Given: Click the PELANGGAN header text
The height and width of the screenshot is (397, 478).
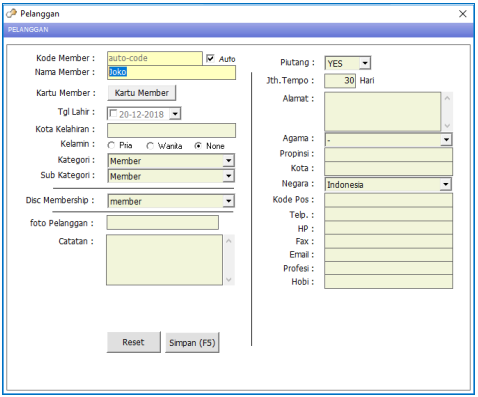Looking at the screenshot, I should [x=28, y=30].
